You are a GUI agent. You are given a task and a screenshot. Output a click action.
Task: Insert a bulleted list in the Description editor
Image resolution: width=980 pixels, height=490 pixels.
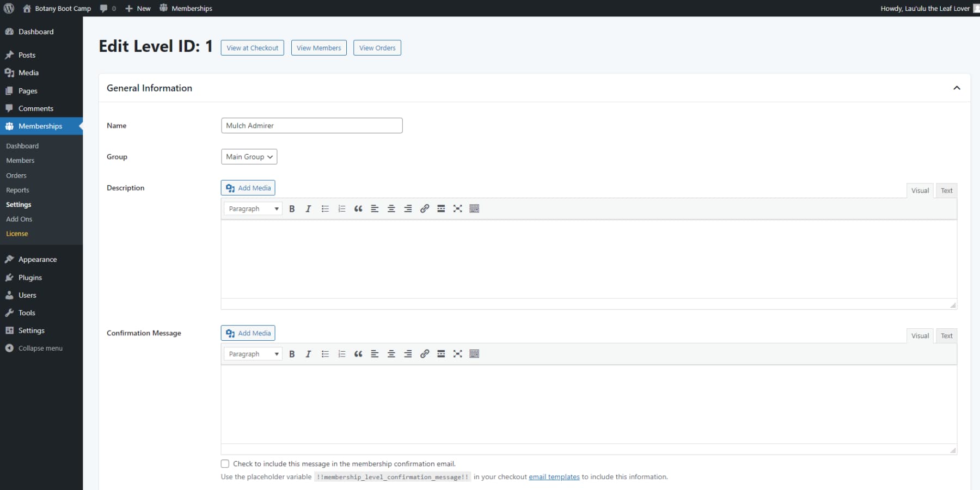[325, 209]
